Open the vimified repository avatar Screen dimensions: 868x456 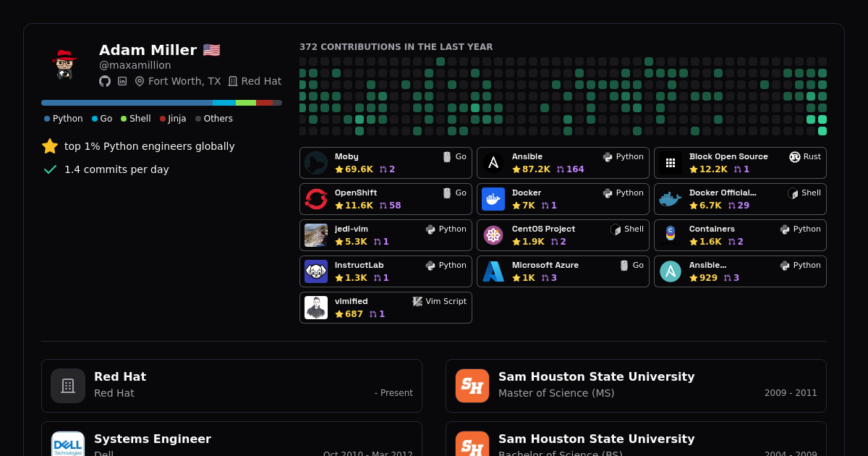coord(316,308)
